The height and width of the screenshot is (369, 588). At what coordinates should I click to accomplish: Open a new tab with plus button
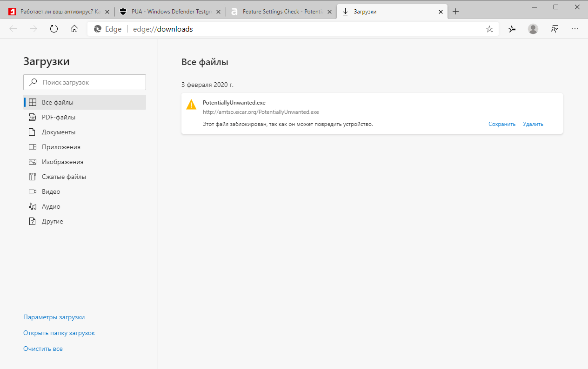[x=456, y=12]
